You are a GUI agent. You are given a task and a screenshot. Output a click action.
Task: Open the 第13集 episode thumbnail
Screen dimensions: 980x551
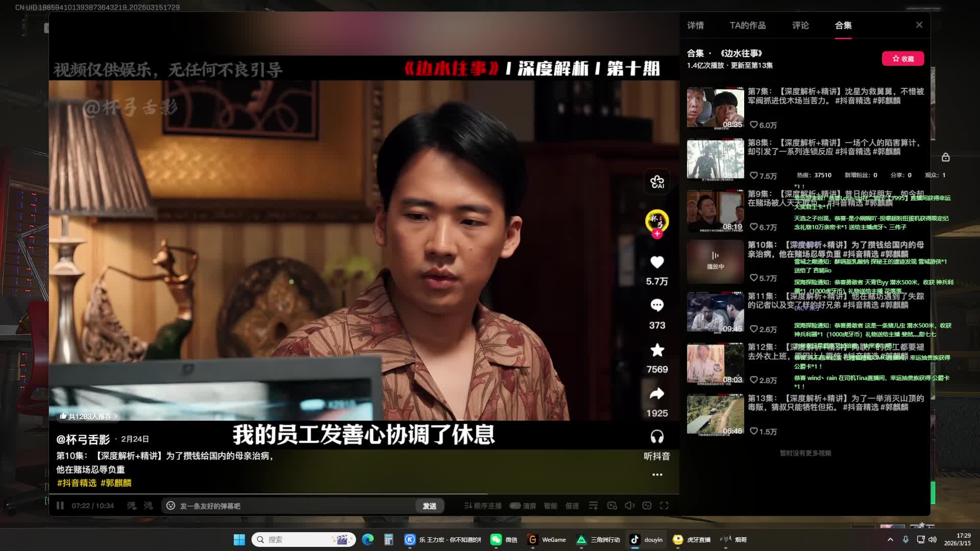[x=715, y=414]
